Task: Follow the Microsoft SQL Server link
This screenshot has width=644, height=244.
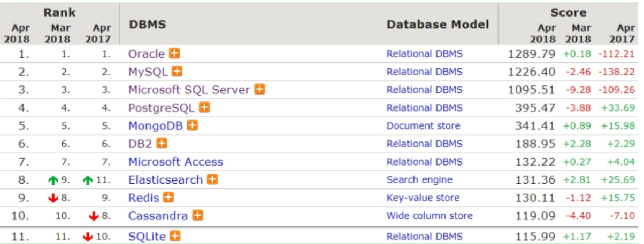Action: click(x=189, y=90)
